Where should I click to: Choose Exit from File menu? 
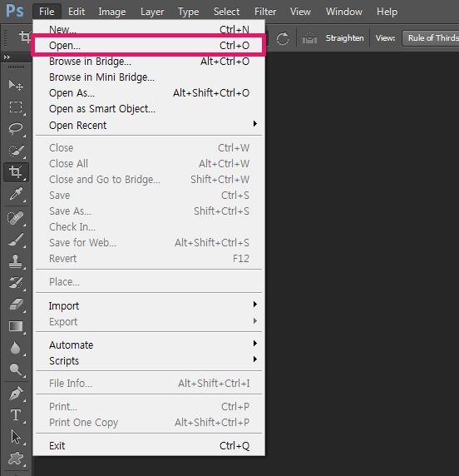149,446
